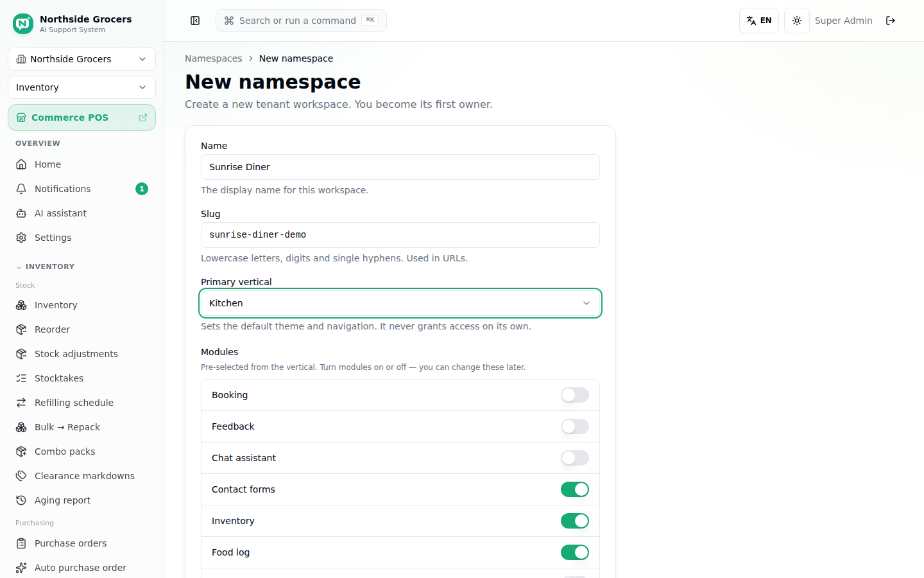Image resolution: width=924 pixels, height=578 pixels.
Task: Open Stocktakes via the checklist icon
Action: 21,378
